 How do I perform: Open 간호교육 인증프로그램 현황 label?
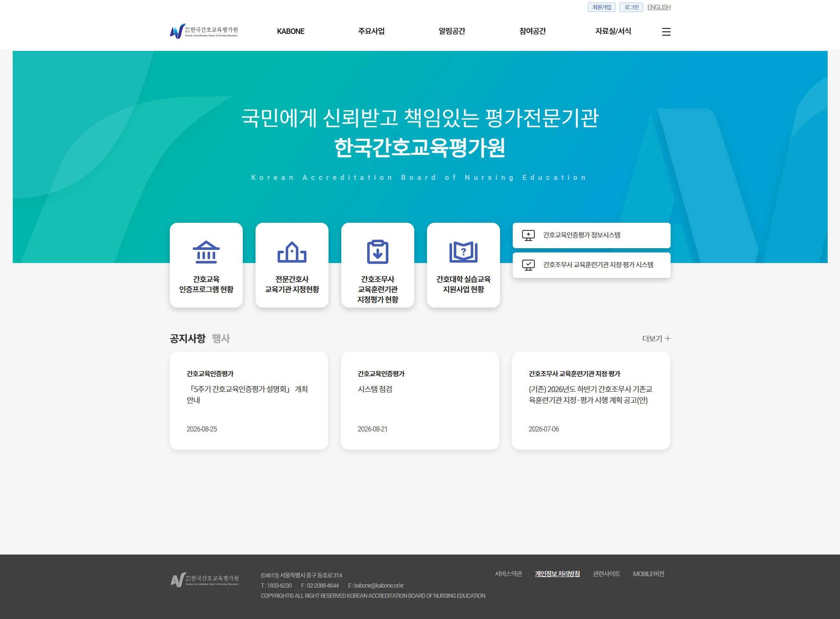(x=206, y=284)
